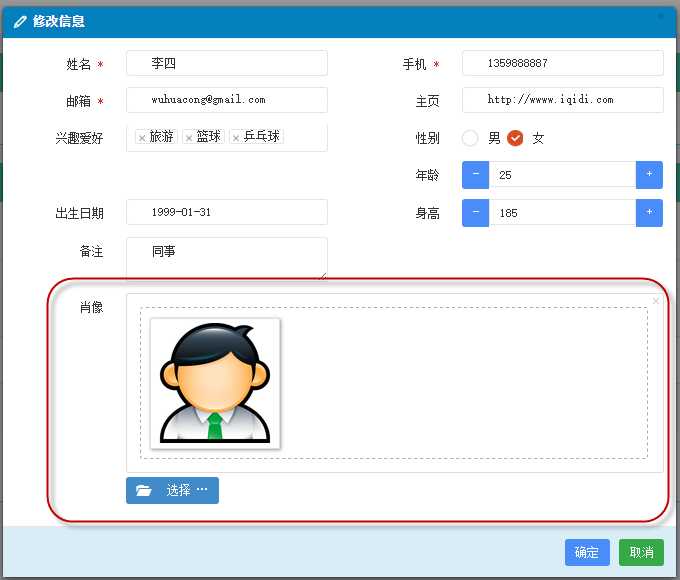The height and width of the screenshot is (580, 680).
Task: Click the pencil icon beside 修改信息
Action: 20,21
